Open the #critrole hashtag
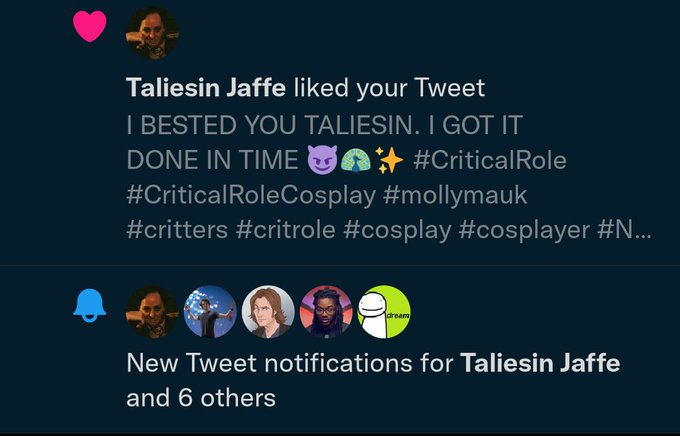The height and width of the screenshot is (436, 680). pos(285,230)
